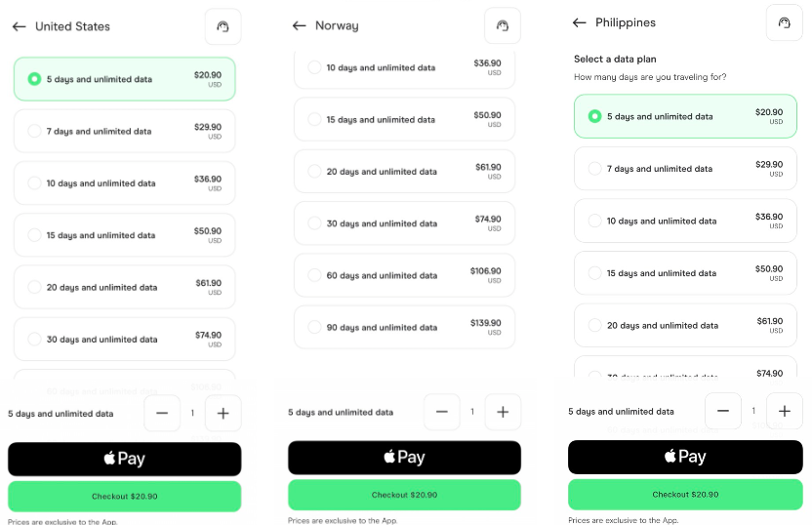Viewport: 812px width, 525px height.
Task: Go back from United States screen
Action: 19,26
